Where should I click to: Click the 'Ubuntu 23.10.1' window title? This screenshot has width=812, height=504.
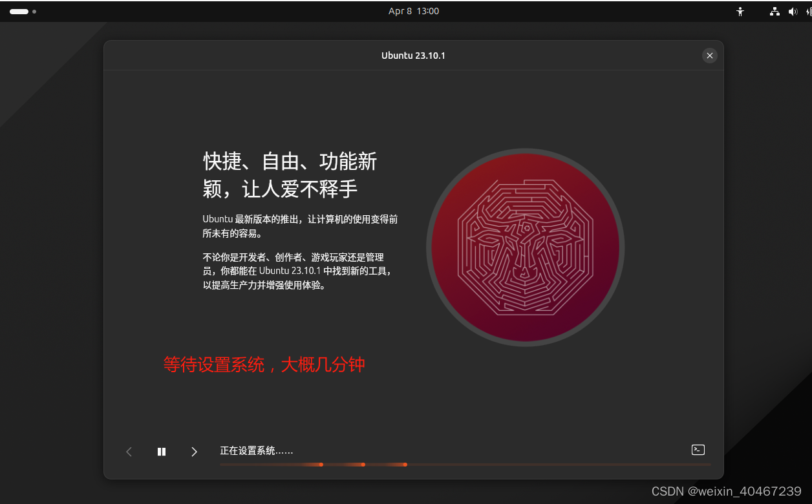(x=413, y=56)
